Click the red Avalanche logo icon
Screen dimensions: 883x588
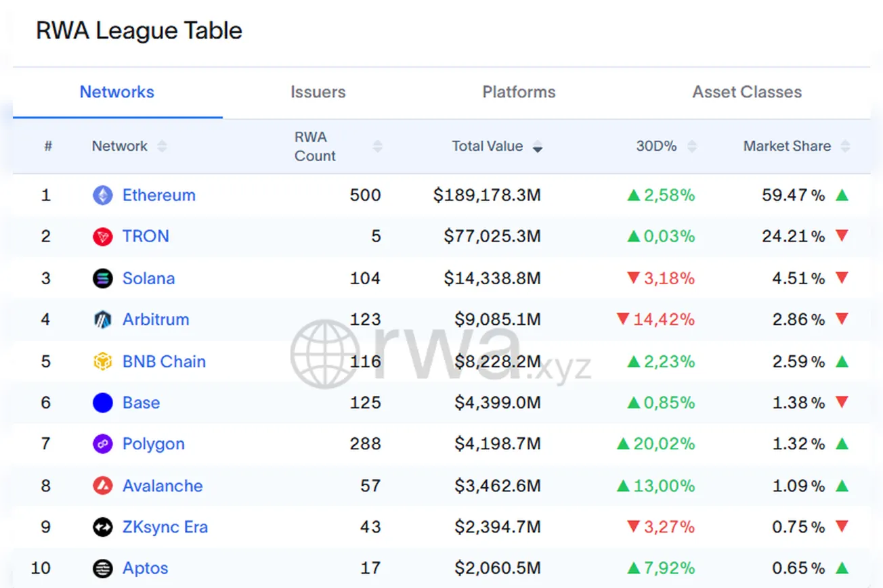[102, 486]
